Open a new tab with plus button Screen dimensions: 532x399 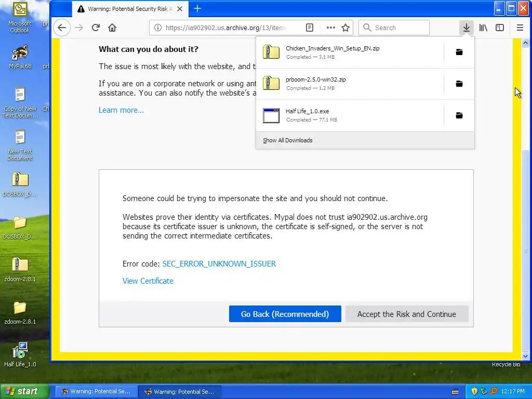pyautogui.click(x=197, y=9)
